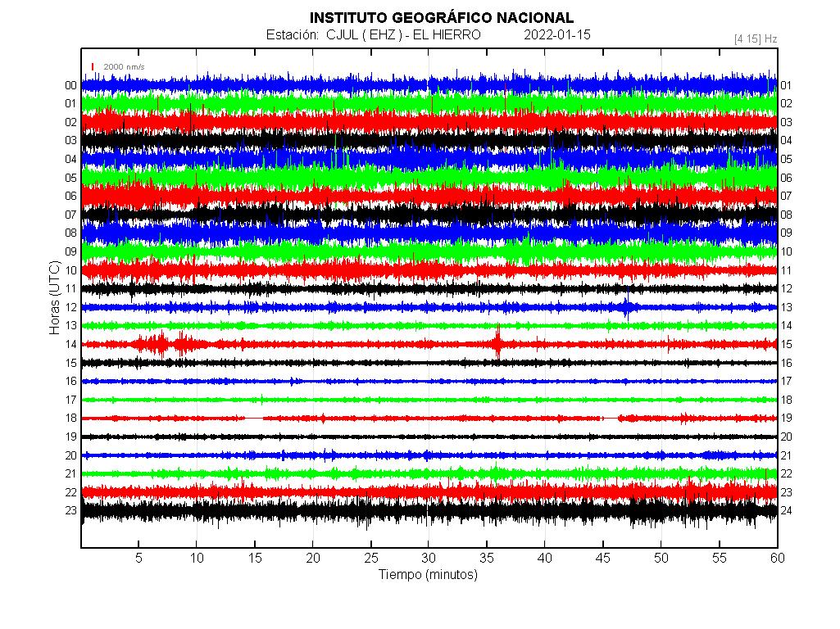Select the left-side hour label 00
The height and width of the screenshot is (629, 840).
click(71, 85)
